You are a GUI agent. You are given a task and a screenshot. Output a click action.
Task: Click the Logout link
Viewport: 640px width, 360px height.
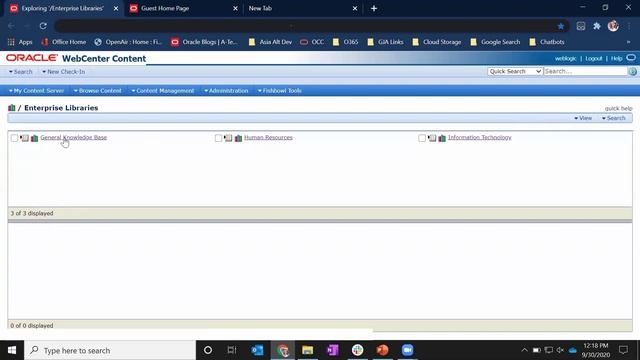593,58
